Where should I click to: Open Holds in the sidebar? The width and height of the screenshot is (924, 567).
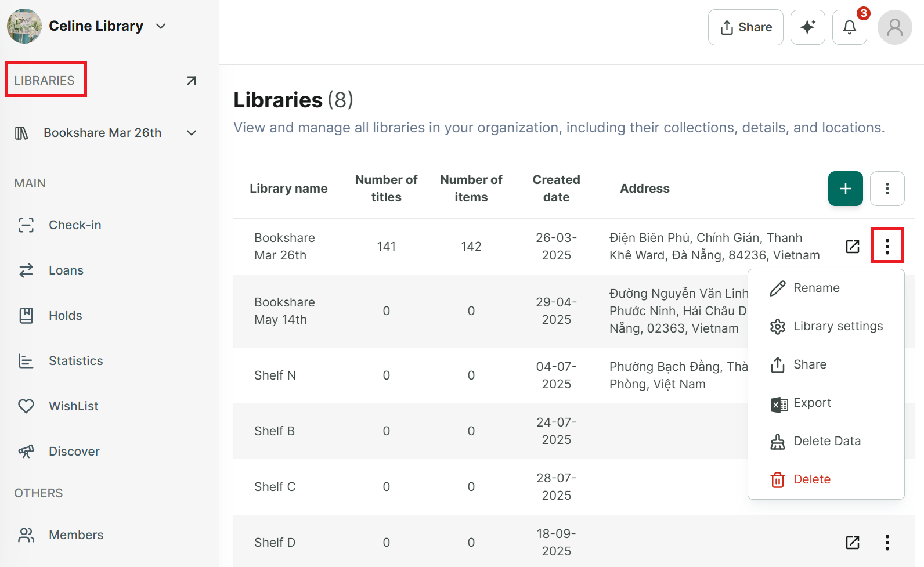click(66, 316)
